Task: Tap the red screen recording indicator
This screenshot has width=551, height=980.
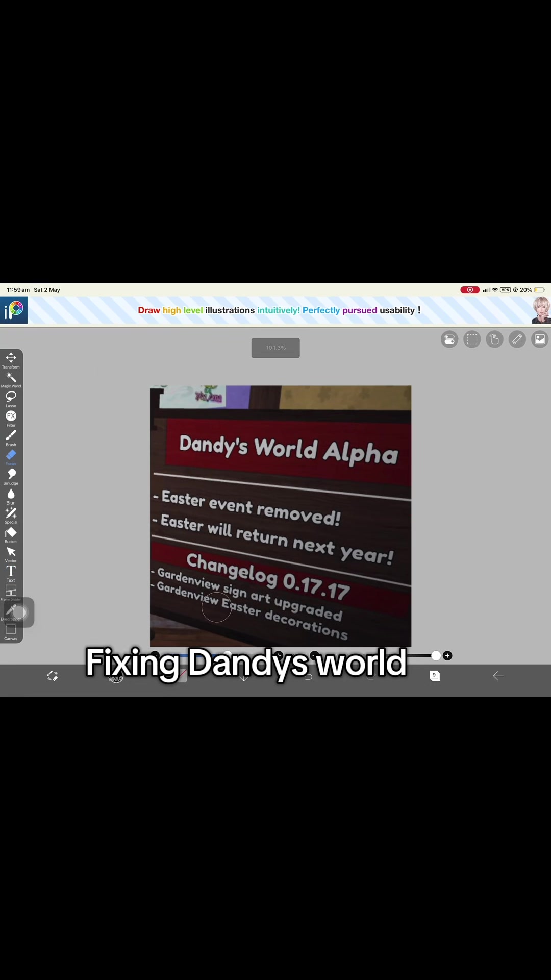Action: click(470, 290)
